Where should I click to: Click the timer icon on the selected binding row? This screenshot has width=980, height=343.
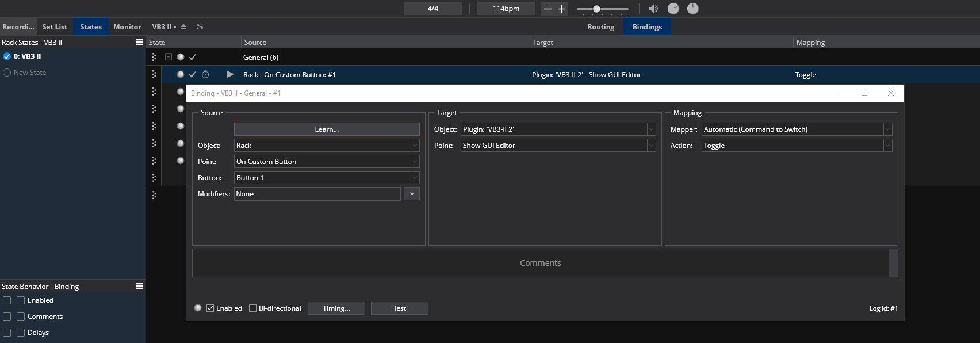point(205,74)
